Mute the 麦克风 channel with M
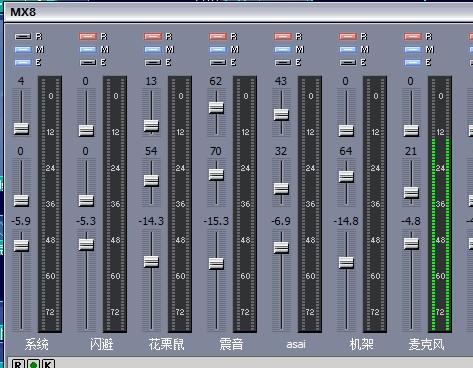 coord(413,50)
